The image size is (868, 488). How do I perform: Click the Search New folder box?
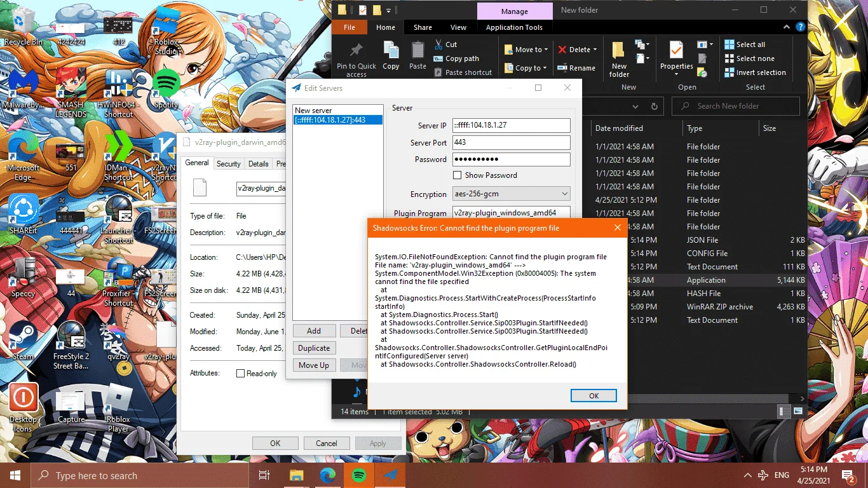tap(736, 106)
